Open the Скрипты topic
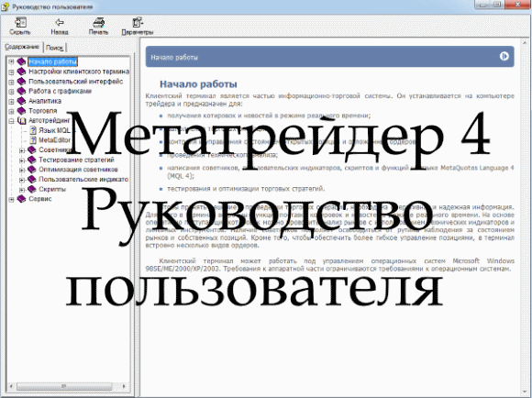The height and width of the screenshot is (398, 532). click(x=52, y=189)
